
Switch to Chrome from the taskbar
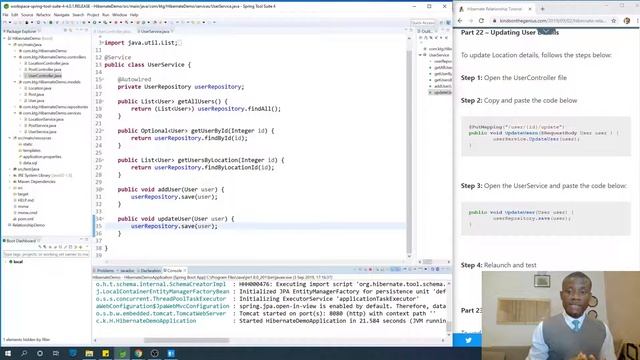138,353
